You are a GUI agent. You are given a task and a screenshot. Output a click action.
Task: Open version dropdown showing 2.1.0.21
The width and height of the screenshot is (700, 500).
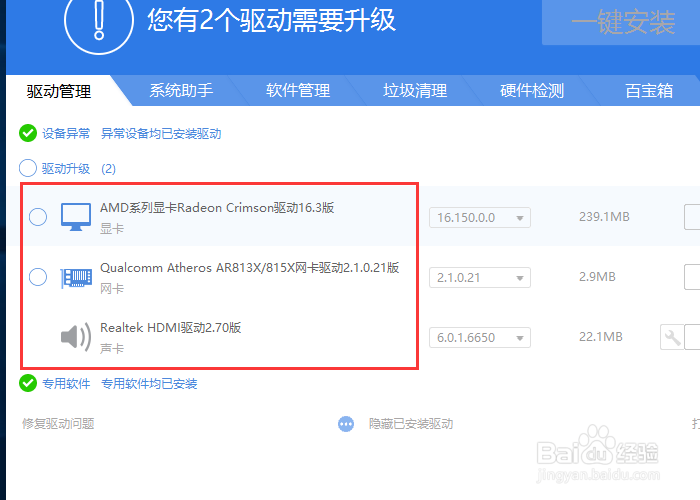pos(480,278)
